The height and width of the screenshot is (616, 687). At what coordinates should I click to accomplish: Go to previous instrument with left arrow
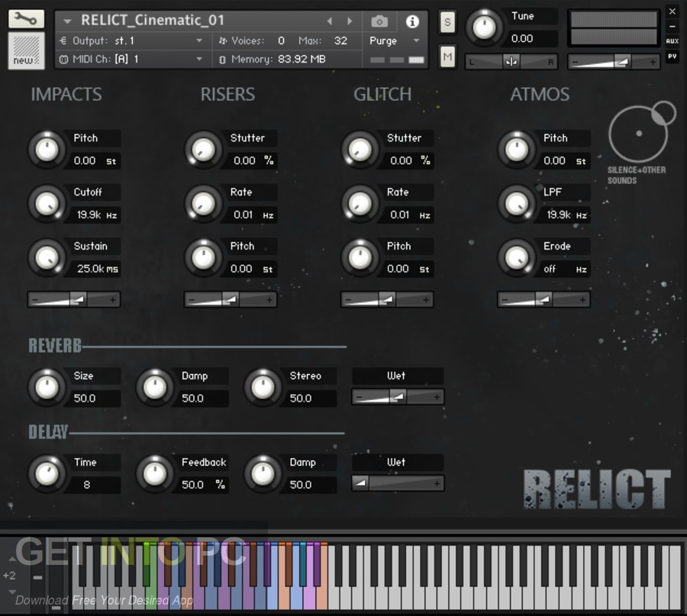[330, 21]
